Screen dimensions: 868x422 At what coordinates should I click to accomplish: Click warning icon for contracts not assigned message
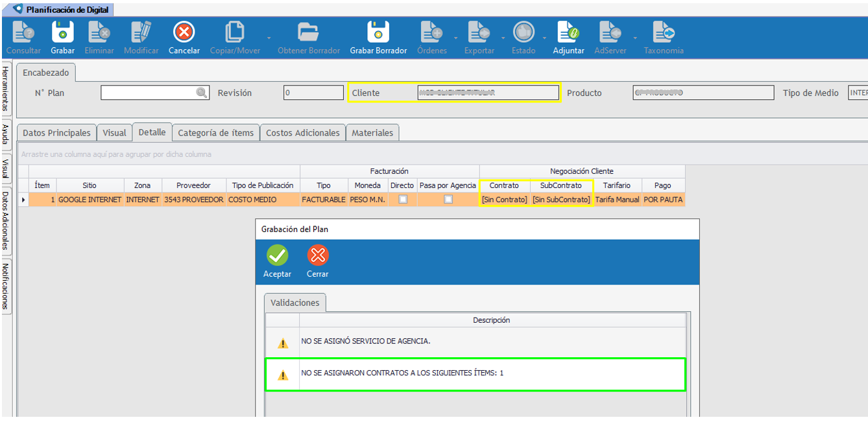click(283, 375)
